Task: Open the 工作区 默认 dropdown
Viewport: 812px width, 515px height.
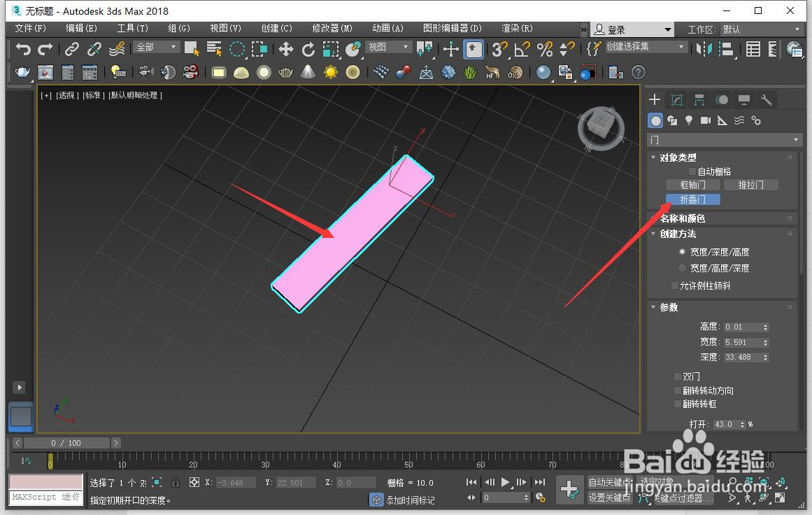Action: click(761, 29)
